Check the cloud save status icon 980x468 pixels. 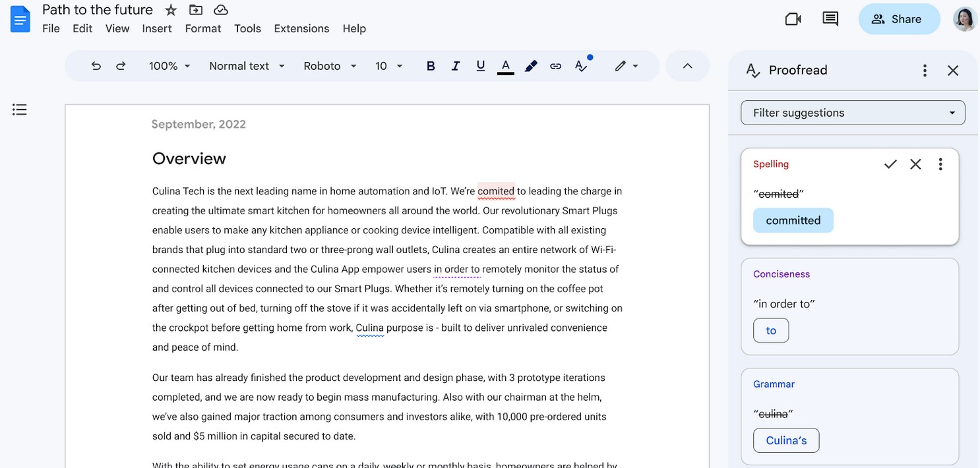[222, 10]
